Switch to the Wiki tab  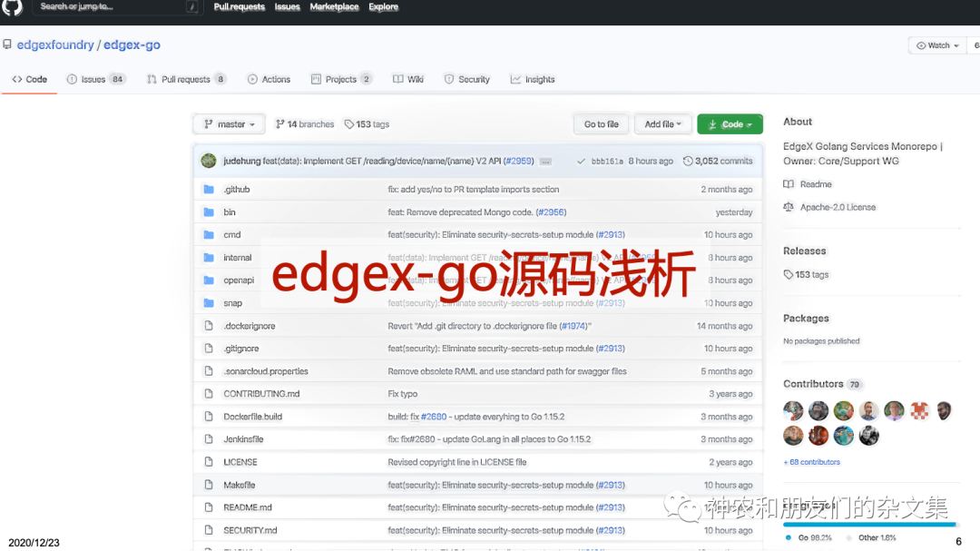[408, 80]
